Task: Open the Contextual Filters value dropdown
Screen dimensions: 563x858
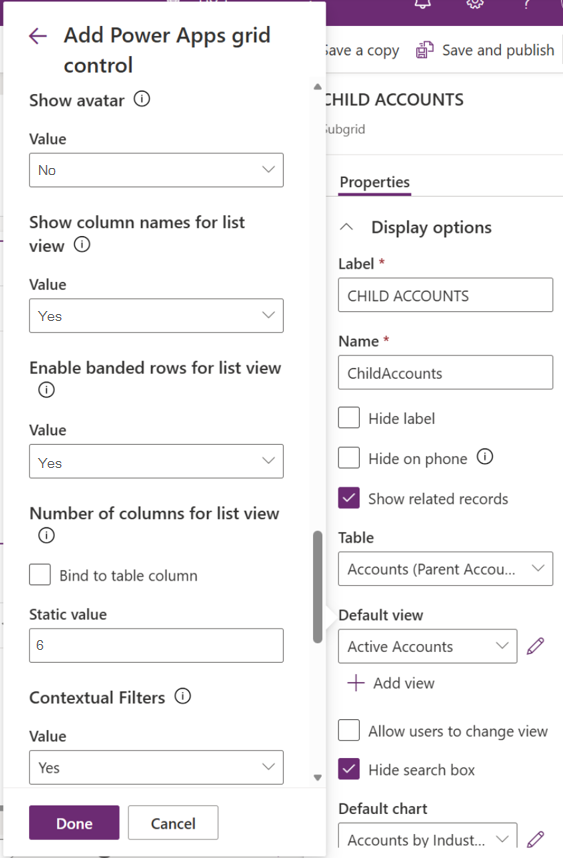Action: [156, 767]
